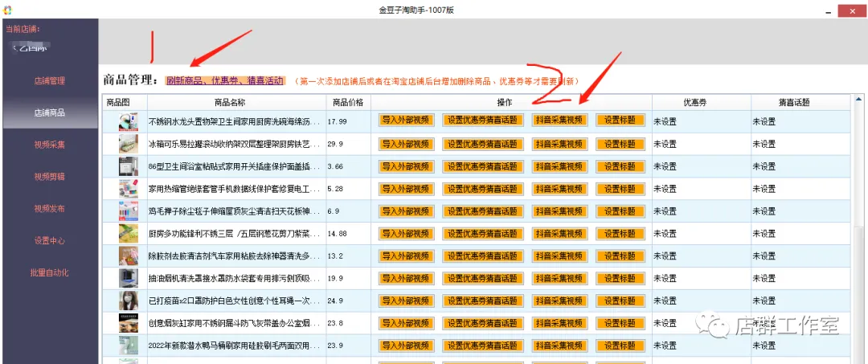Click 未设置 猜喜话题 cell for 17.99 product

(764, 121)
